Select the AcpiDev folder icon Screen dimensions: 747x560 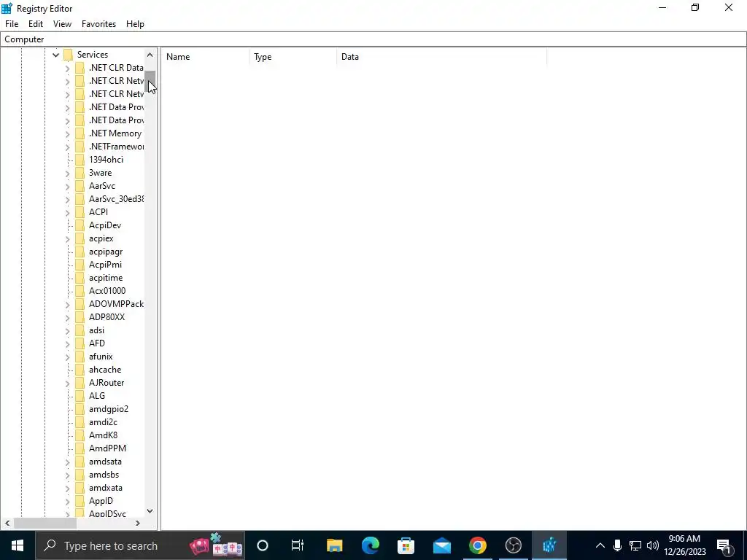[80, 225]
